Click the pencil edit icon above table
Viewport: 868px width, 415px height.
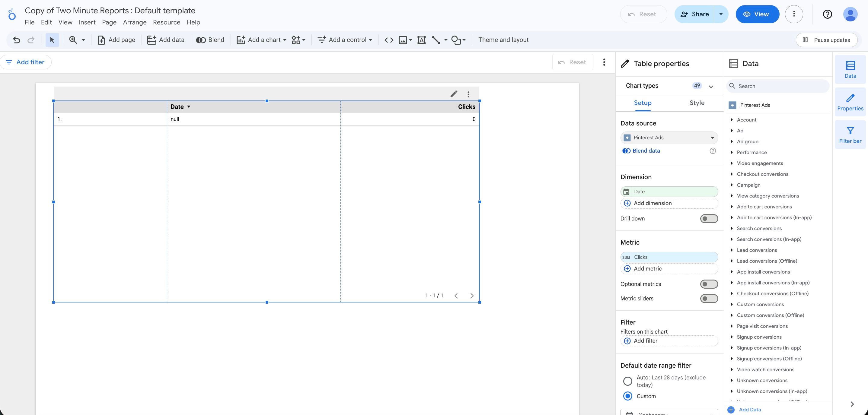pyautogui.click(x=454, y=94)
